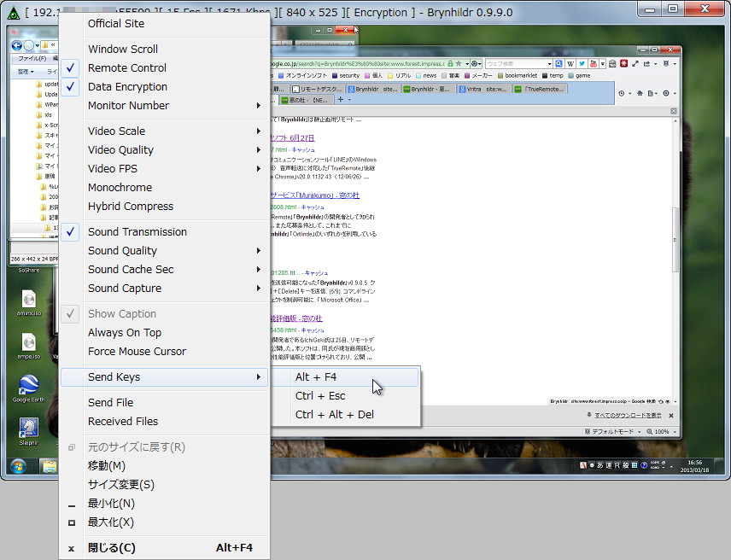Switch to the リモートデスク... browser tab
The height and width of the screenshot is (560, 731).
(317, 89)
